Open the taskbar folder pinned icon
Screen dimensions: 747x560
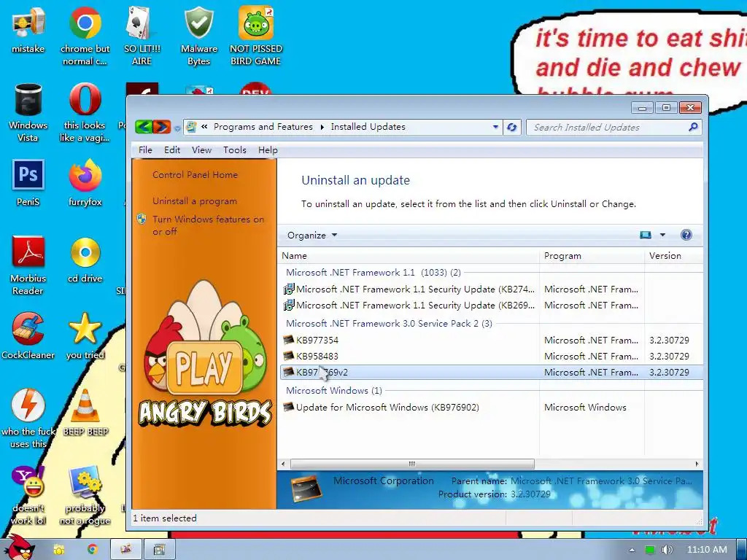point(58,550)
